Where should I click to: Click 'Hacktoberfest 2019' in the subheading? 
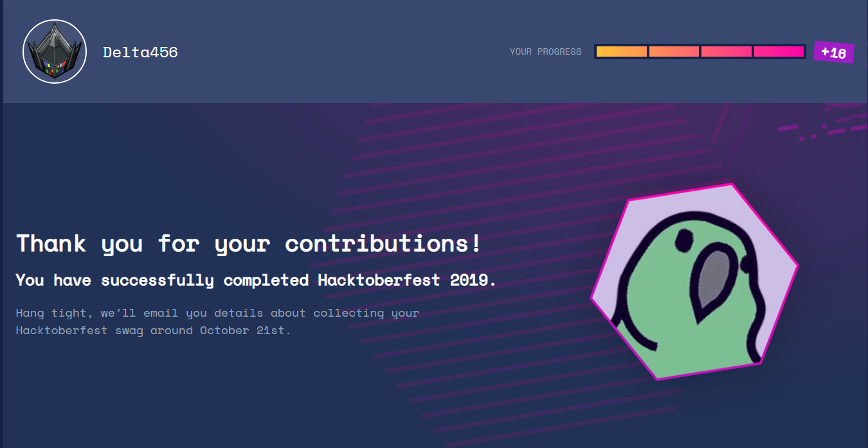(x=406, y=280)
